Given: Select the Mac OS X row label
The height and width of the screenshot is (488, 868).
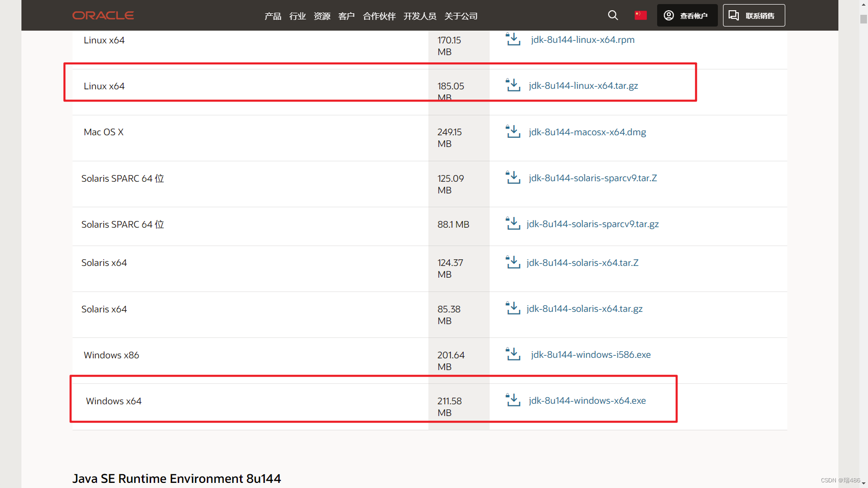Looking at the screenshot, I should click(x=104, y=132).
